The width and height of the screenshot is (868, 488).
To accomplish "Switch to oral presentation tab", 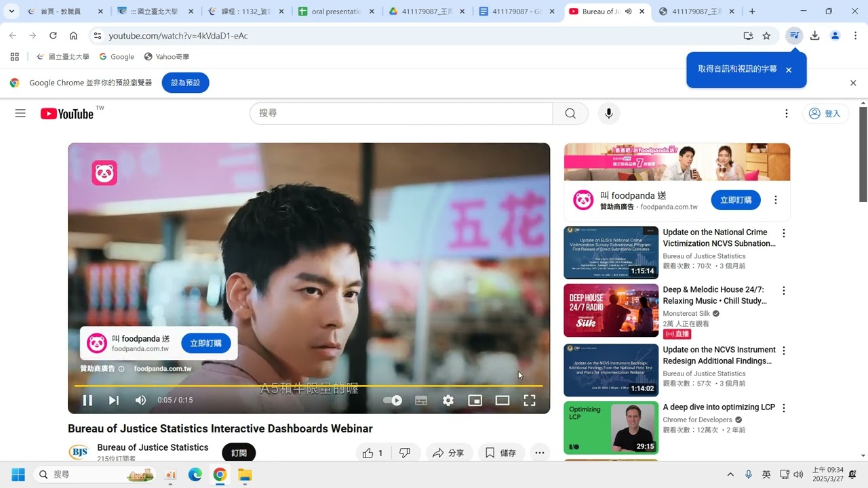I will 336,12.
